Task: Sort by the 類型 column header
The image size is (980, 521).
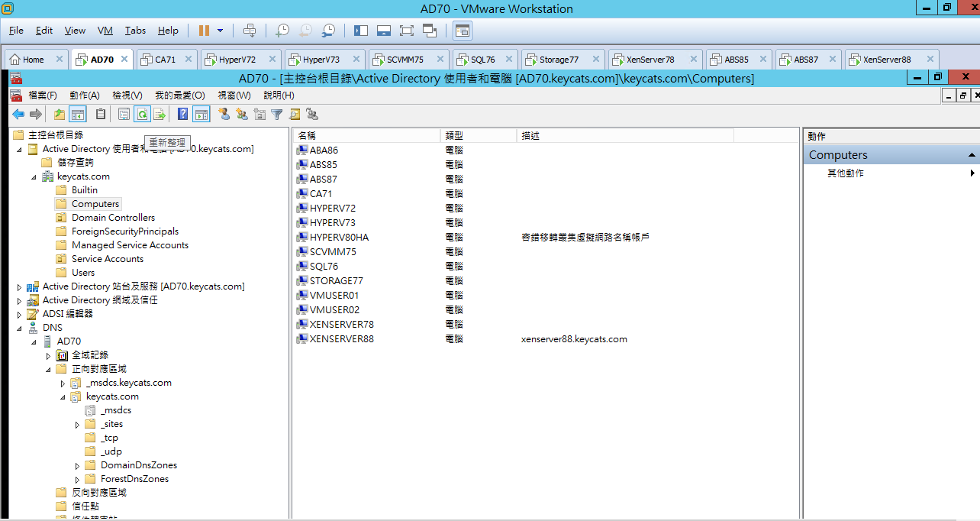Action: [479, 135]
